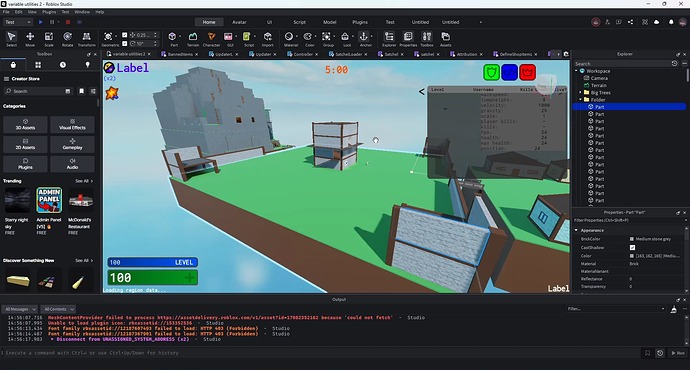Toggle the move snapping checkbox
Image resolution: width=690 pixels, height=370 pixels.
pyautogui.click(x=125, y=35)
